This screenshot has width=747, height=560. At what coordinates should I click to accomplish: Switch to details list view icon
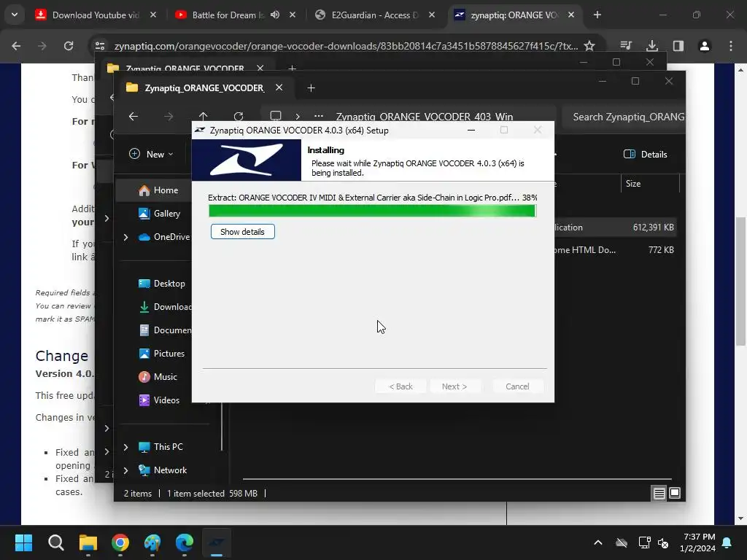(x=659, y=494)
